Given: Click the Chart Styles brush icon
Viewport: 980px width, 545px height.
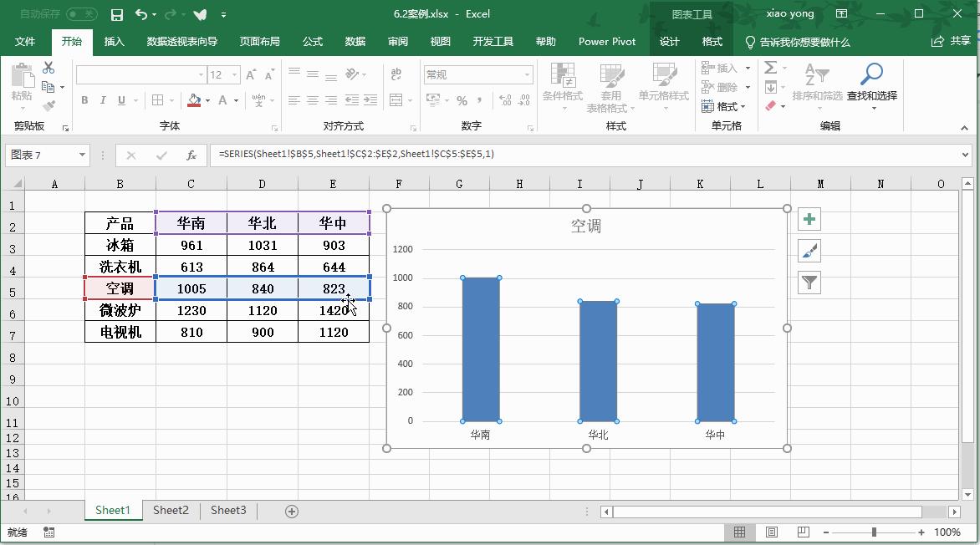Looking at the screenshot, I should [808, 250].
